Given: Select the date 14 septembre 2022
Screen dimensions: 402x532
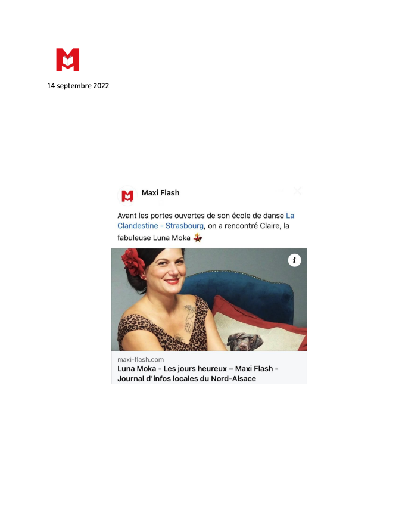Looking at the screenshot, I should [78, 86].
